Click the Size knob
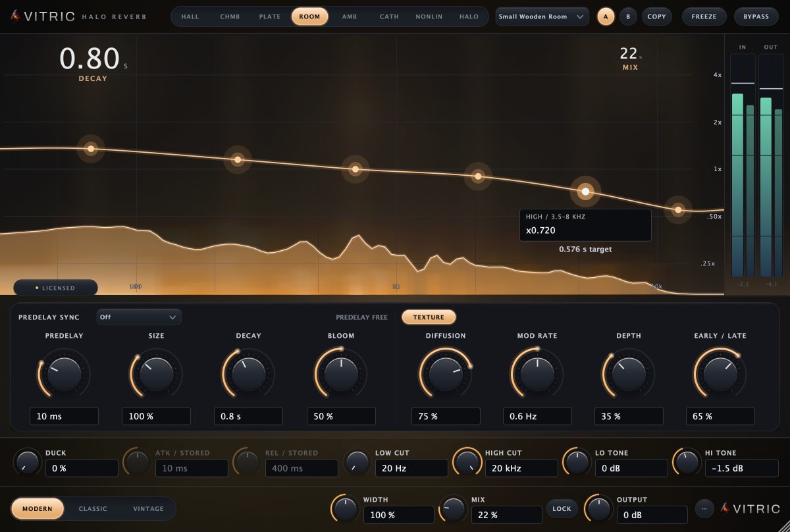Image resolution: width=790 pixels, height=532 pixels. point(157,374)
